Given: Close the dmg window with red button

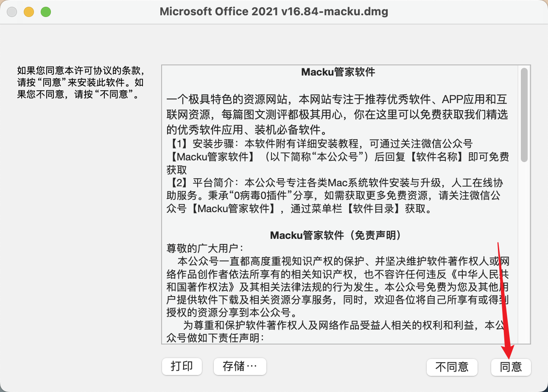Looking at the screenshot, I should click(12, 12).
